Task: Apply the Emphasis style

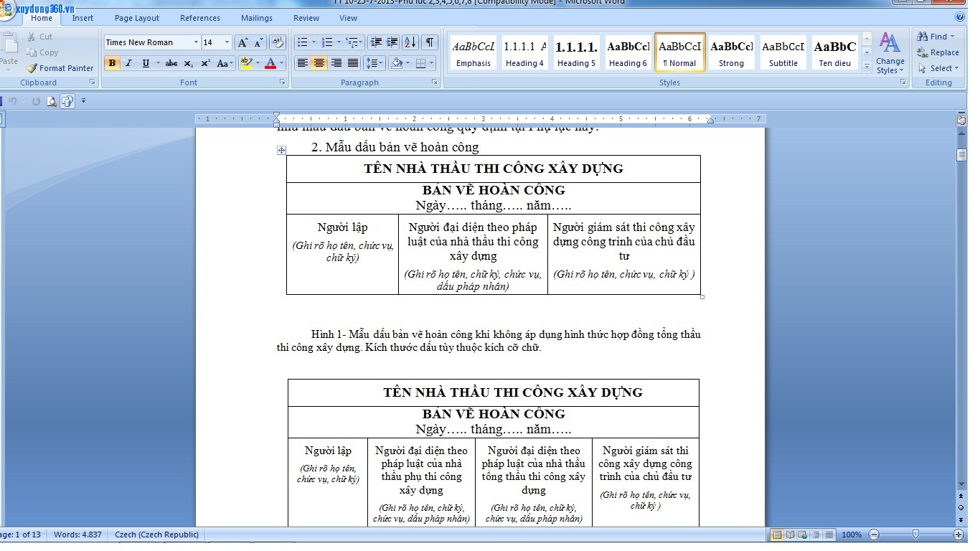Action: (473, 53)
